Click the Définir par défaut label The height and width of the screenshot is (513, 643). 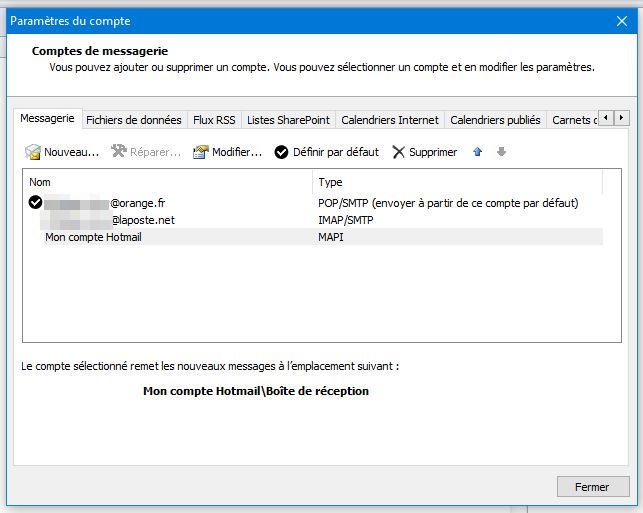pyautogui.click(x=336, y=152)
